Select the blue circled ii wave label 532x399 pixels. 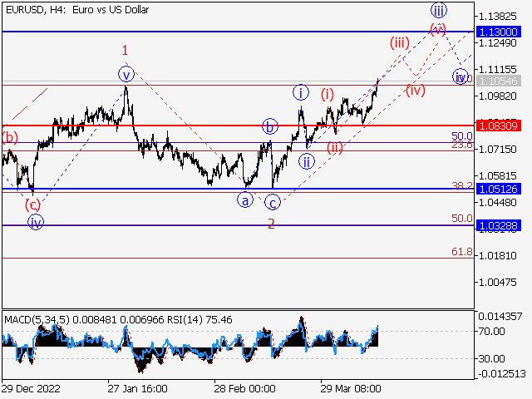(x=307, y=162)
